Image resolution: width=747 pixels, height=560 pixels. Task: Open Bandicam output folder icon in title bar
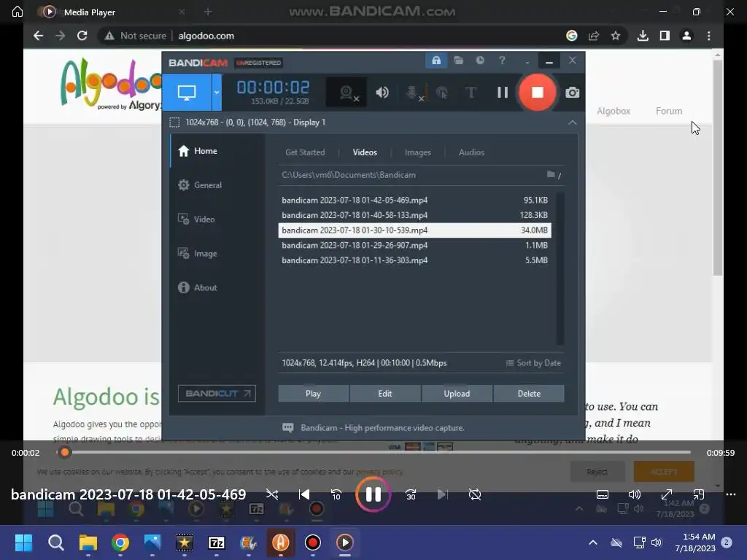458,61
